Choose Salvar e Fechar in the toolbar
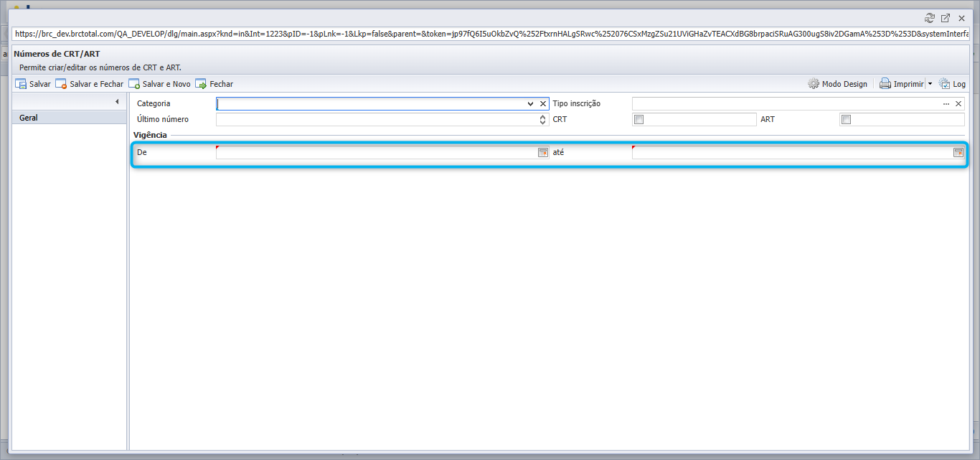The height and width of the screenshot is (460, 980). 90,84
